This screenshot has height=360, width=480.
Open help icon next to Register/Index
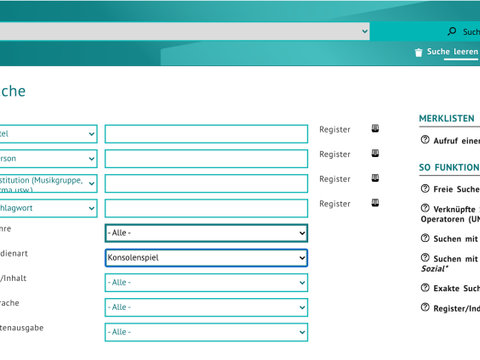tap(425, 307)
